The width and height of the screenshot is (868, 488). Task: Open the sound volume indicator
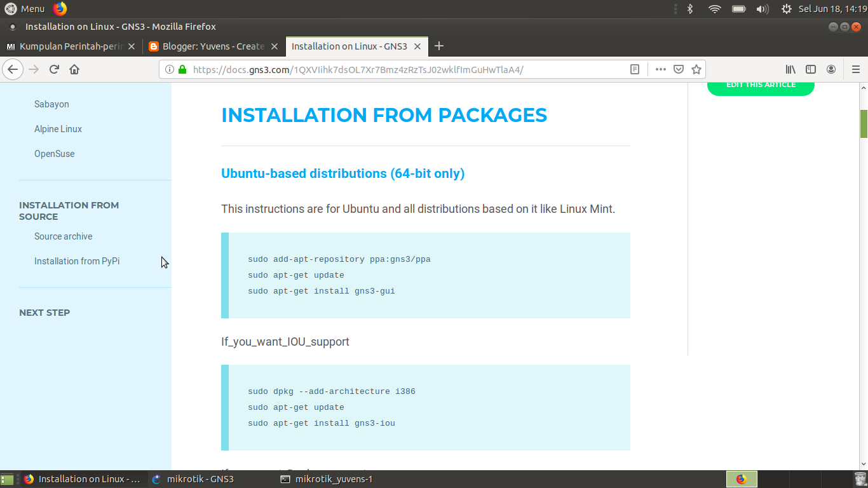coord(763,9)
